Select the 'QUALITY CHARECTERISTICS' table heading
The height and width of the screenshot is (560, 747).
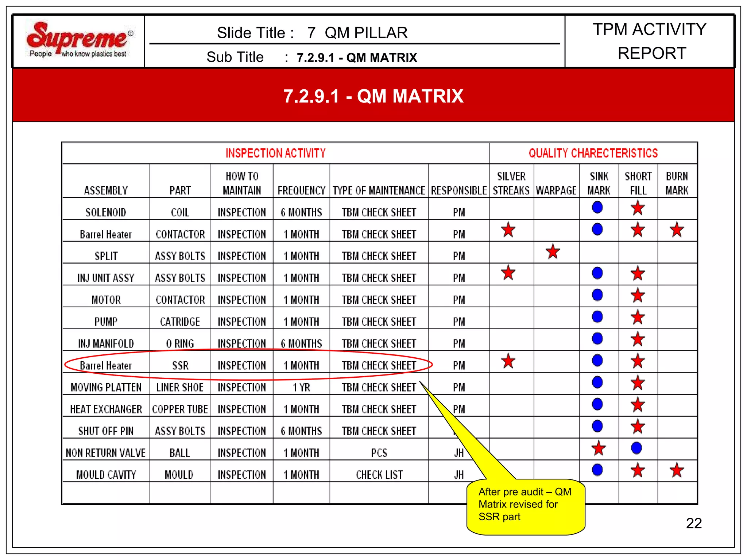(593, 153)
